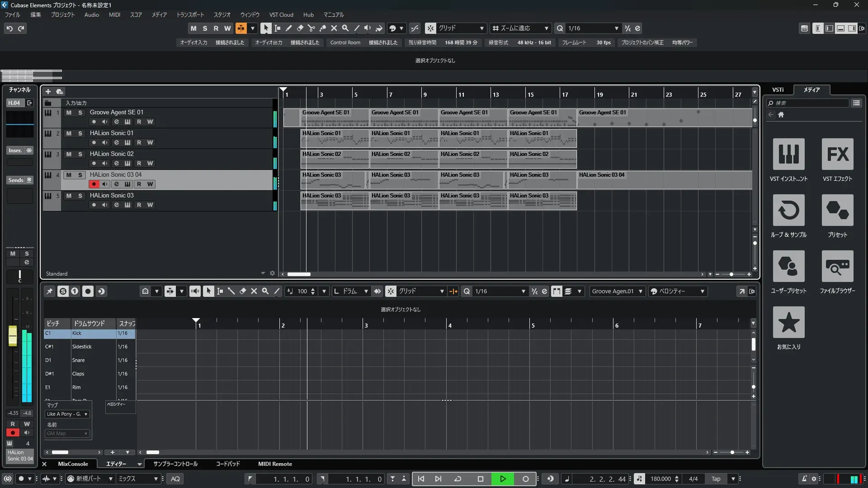Switch to MixConsole tab in lower zone

(73, 464)
